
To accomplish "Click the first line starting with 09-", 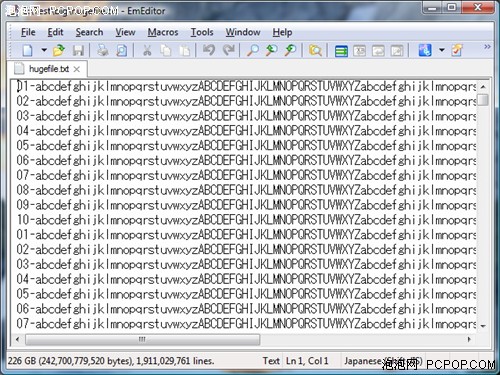I will 246,205.
